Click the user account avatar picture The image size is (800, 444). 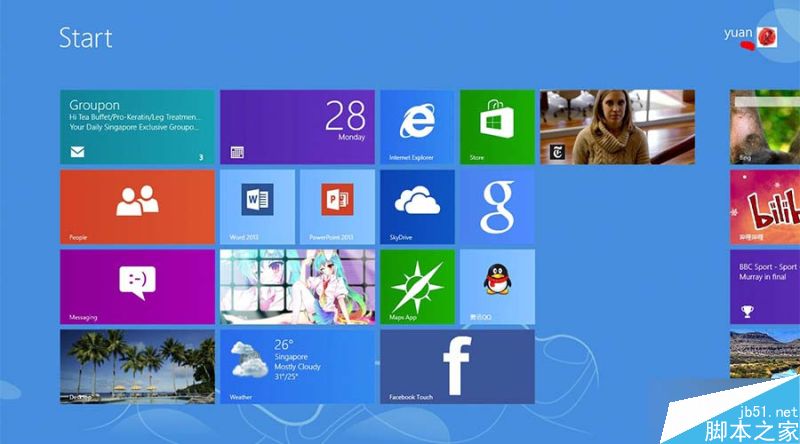point(767,37)
